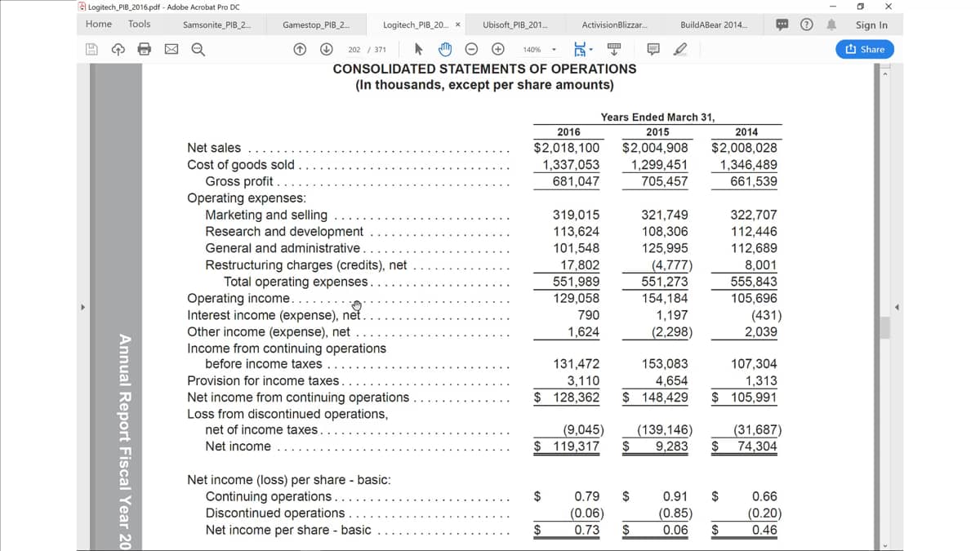Click the page number field showing 202
Viewport: 980px width, 551px height.
pos(354,49)
